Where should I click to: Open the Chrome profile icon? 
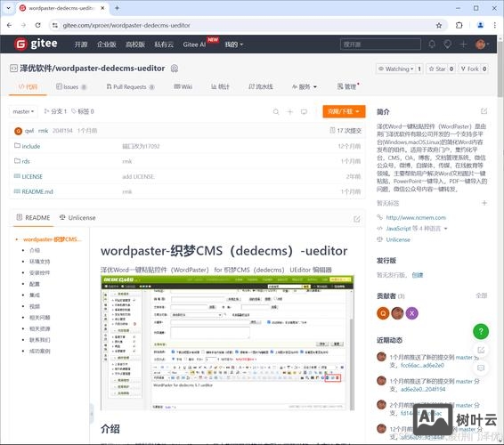480,26
